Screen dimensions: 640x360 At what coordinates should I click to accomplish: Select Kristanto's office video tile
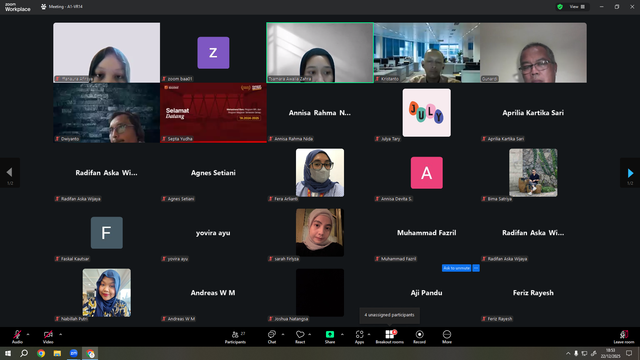tap(427, 53)
